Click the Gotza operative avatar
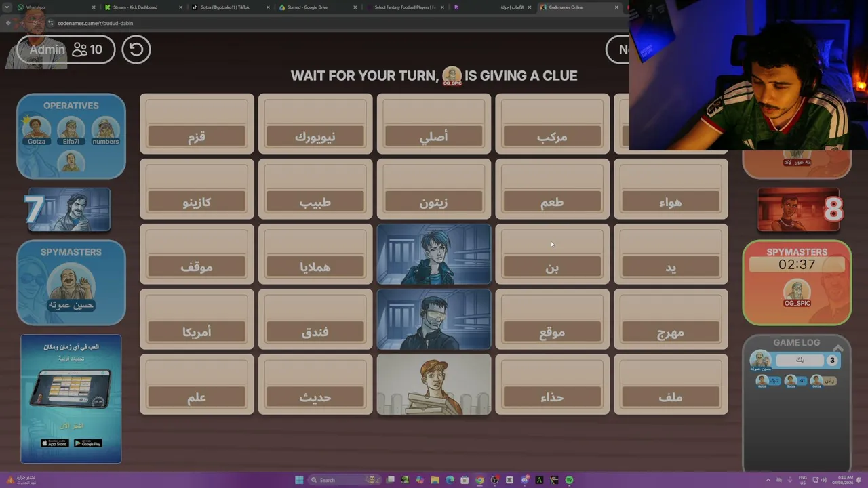The image size is (868, 488). pos(37,130)
